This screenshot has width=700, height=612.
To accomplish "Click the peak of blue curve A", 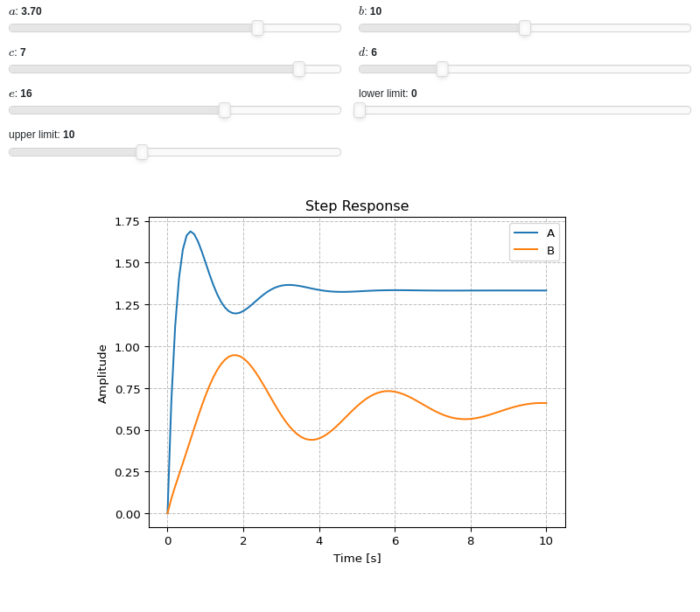I will pos(191,232).
